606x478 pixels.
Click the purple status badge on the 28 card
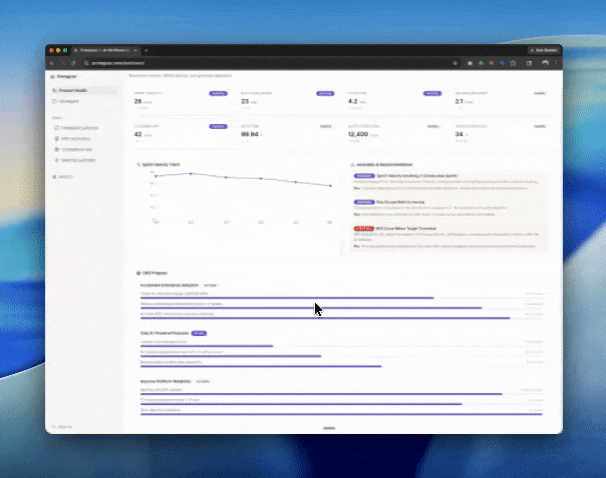218,94
